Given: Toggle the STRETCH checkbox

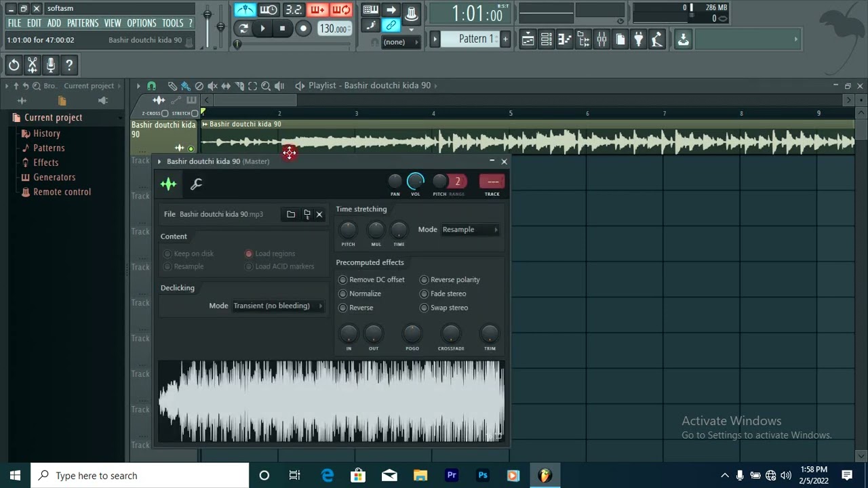Looking at the screenshot, I should click(x=195, y=113).
